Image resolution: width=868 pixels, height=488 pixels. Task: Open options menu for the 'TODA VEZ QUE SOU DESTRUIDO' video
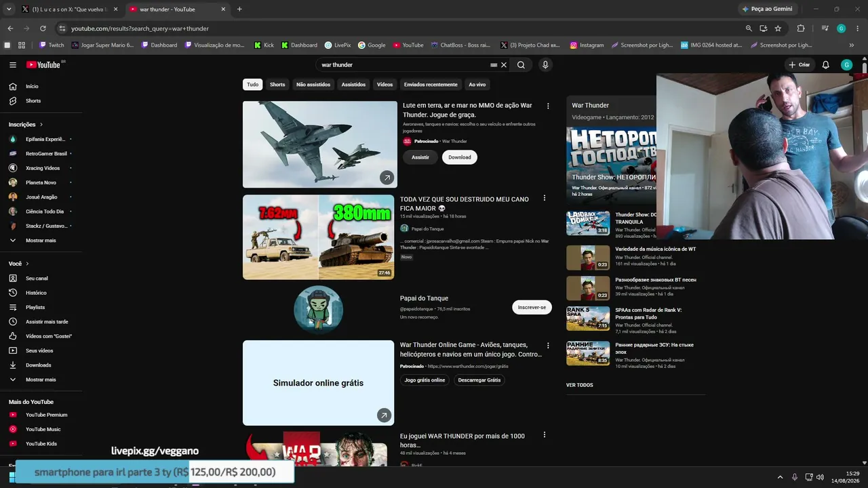click(544, 199)
